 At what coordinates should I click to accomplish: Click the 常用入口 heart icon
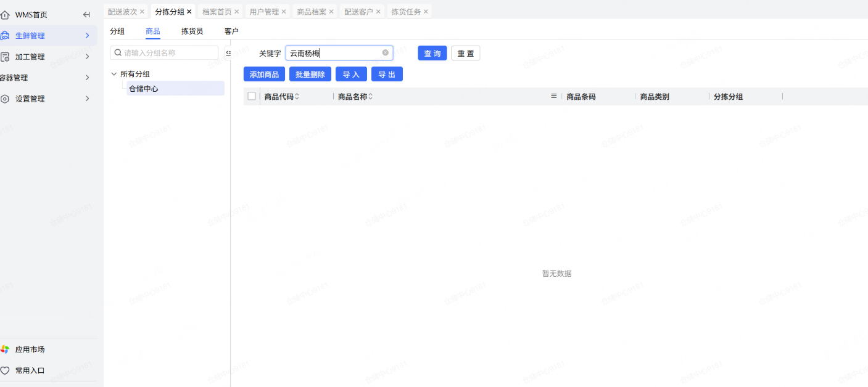coord(5,370)
